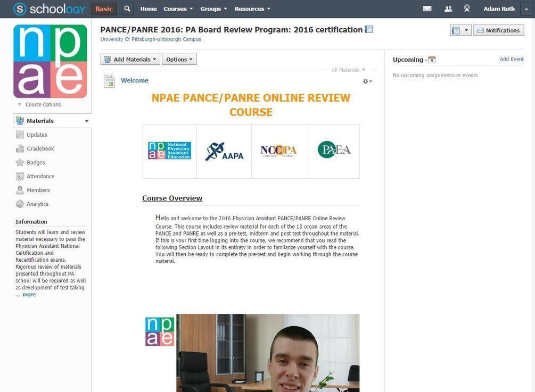Click the welcome video thumbnail

[x=267, y=353]
